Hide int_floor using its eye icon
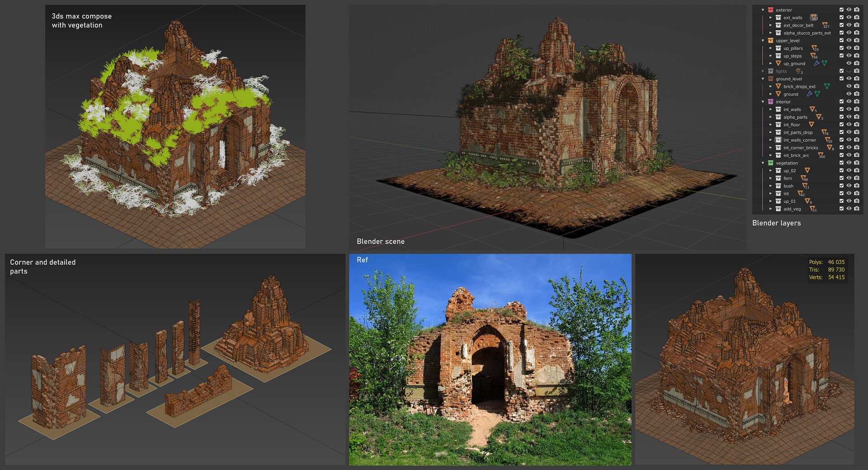This screenshot has width=868, height=470. (x=849, y=124)
